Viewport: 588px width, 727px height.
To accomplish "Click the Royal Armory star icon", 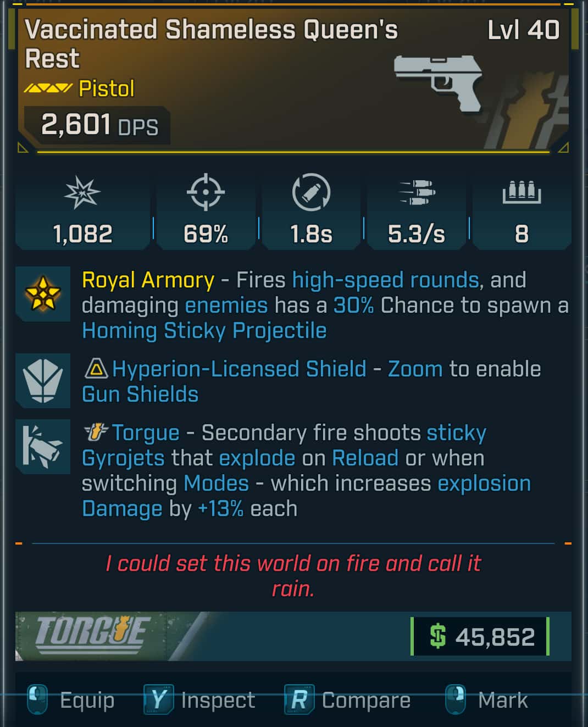I will pyautogui.click(x=43, y=293).
